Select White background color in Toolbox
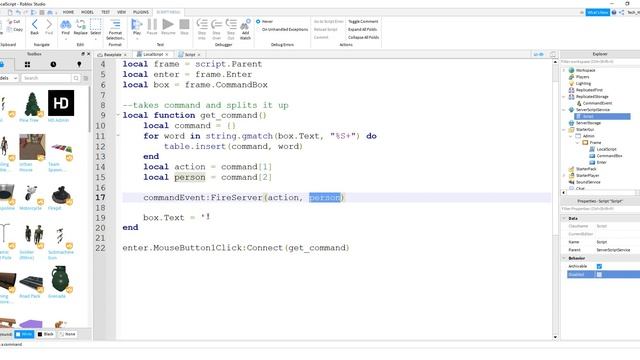This screenshot has height=360, width=640. pos(24,334)
